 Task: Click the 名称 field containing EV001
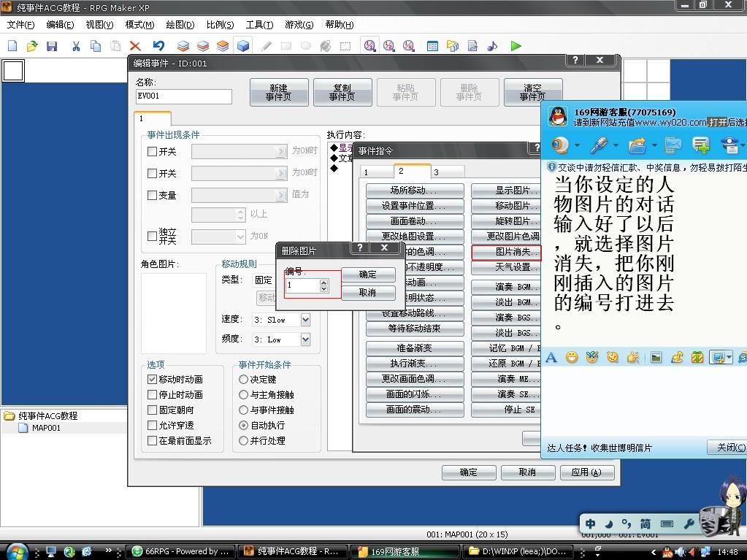pyautogui.click(x=184, y=96)
